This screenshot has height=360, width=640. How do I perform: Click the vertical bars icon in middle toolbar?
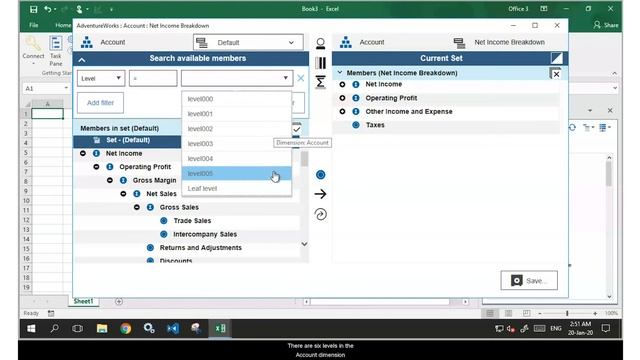(320, 63)
